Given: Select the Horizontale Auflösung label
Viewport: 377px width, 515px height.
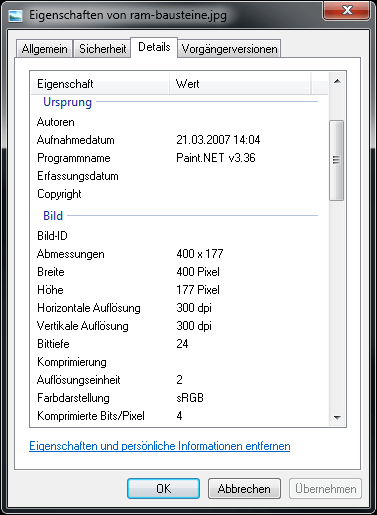Looking at the screenshot, I should [x=89, y=308].
